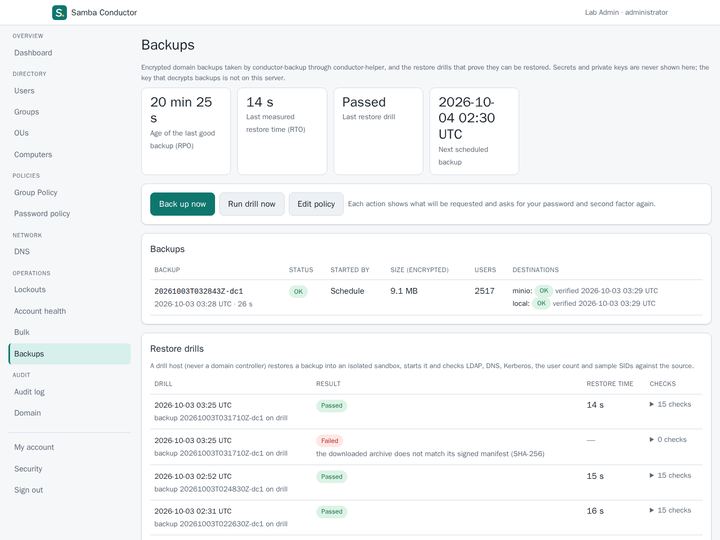Open Account health page
This screenshot has width=720, height=540.
40,311
